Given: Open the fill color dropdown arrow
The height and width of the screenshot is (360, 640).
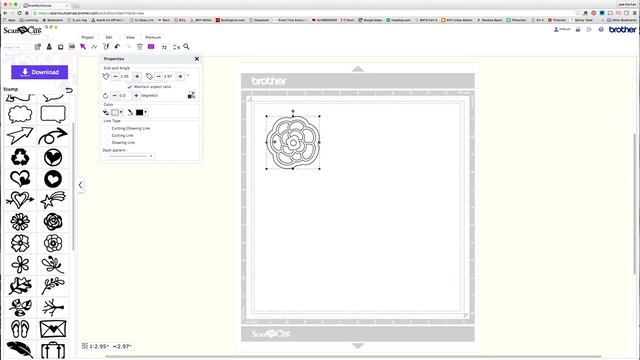Looking at the screenshot, I should click(121, 112).
